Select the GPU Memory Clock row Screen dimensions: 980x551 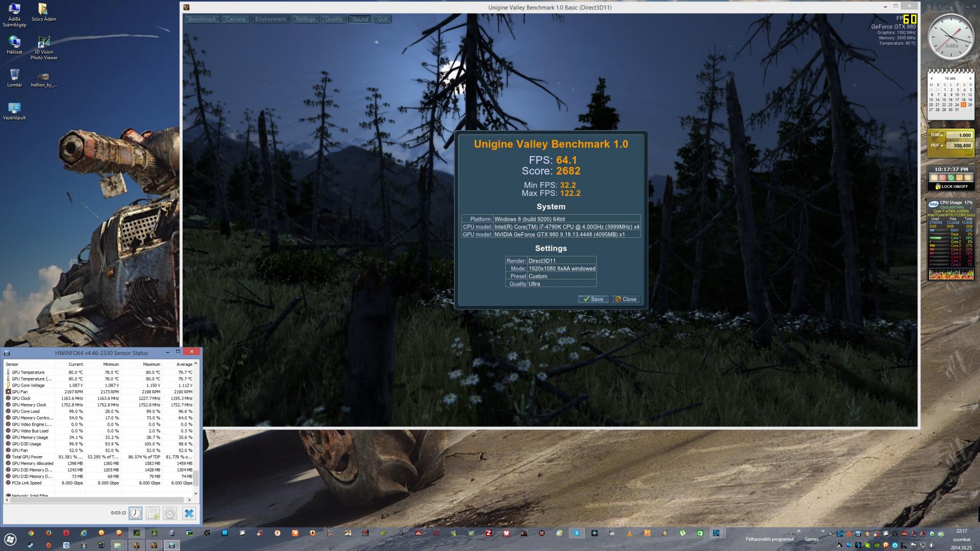pyautogui.click(x=99, y=405)
